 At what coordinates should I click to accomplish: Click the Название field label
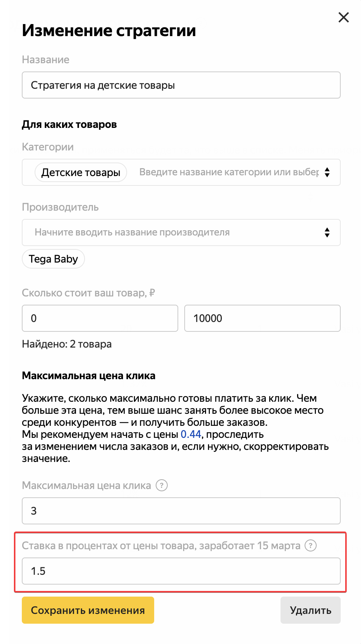[46, 60]
